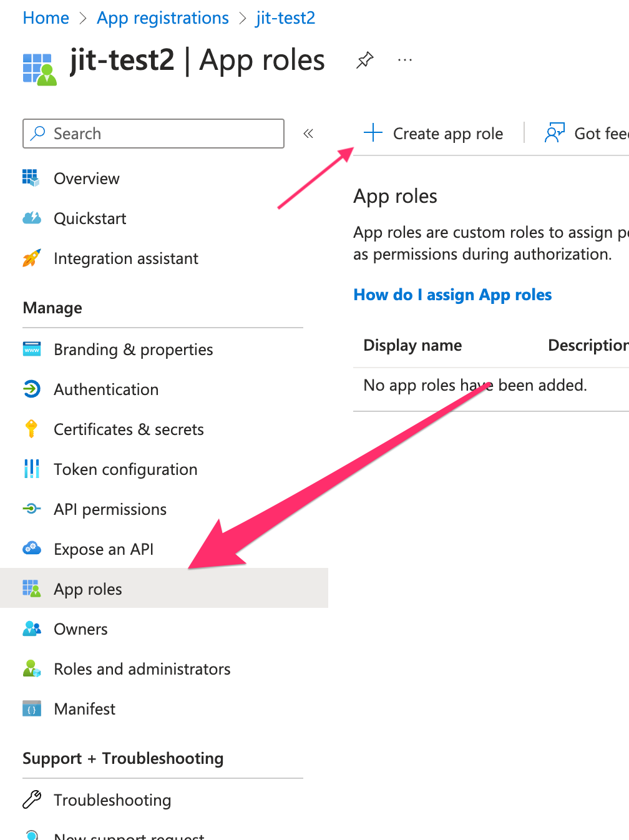This screenshot has height=840, width=629.
Task: Click the Got feedback button
Action: pyautogui.click(x=587, y=133)
